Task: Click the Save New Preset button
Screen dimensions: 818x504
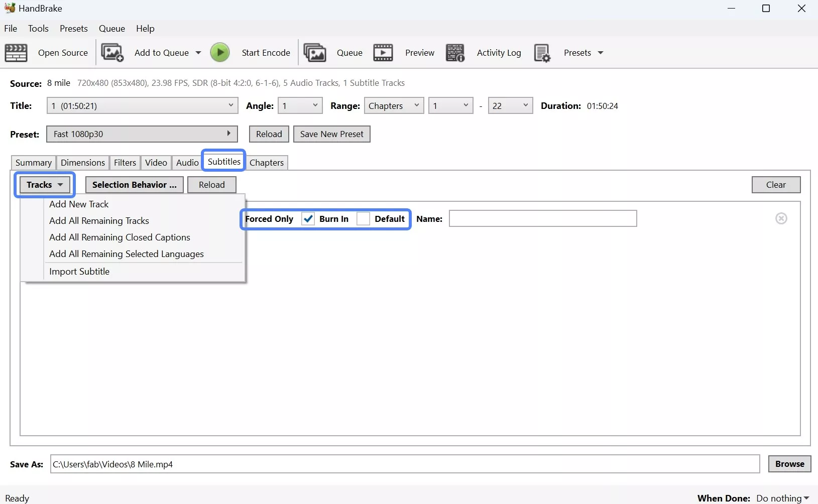Action: click(331, 134)
